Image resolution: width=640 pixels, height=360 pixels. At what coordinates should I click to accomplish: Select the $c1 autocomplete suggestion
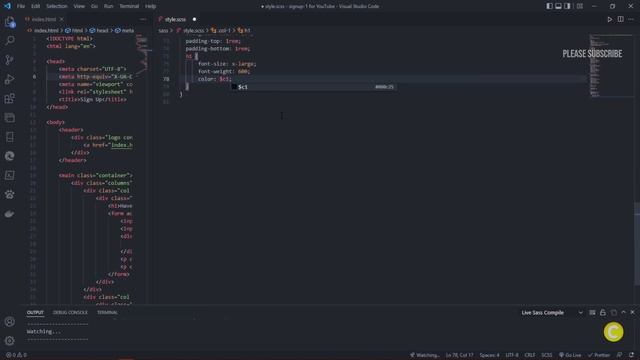313,87
